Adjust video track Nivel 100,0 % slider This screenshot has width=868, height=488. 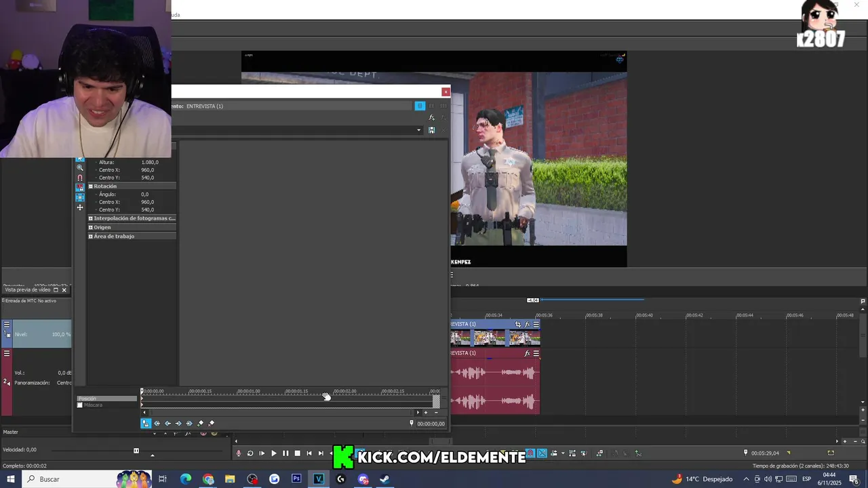pos(42,334)
